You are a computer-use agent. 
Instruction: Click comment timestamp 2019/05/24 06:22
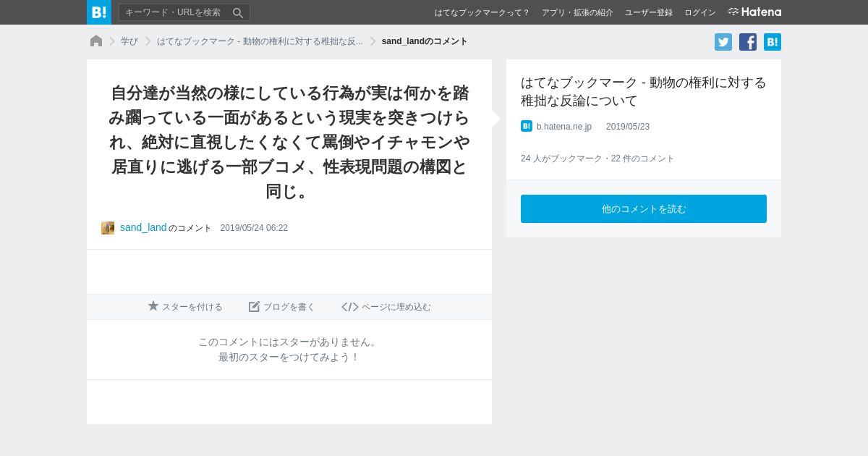[x=254, y=228]
